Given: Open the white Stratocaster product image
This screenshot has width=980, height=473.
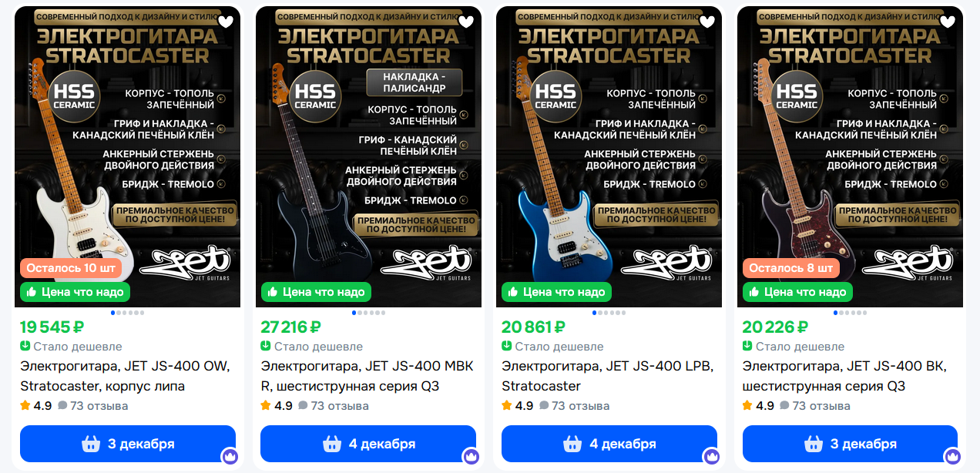Looking at the screenshot, I should pos(128,156).
